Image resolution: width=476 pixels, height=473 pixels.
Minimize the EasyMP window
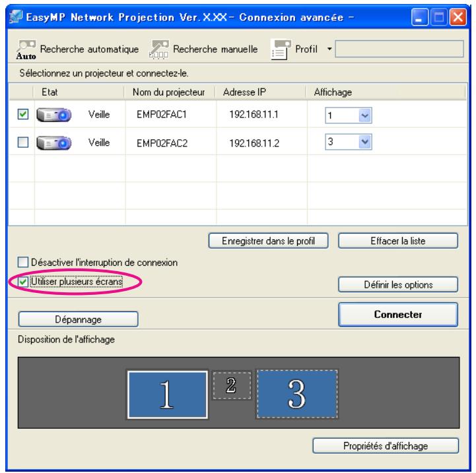tap(419, 17)
